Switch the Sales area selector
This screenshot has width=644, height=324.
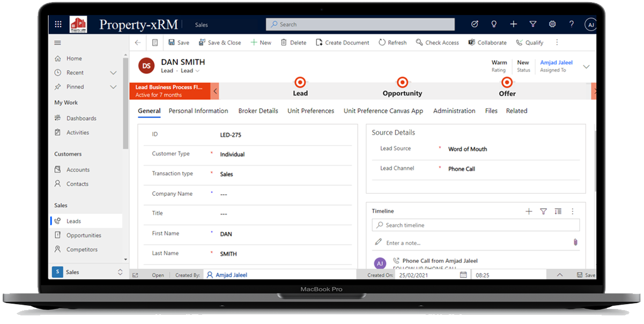click(88, 272)
